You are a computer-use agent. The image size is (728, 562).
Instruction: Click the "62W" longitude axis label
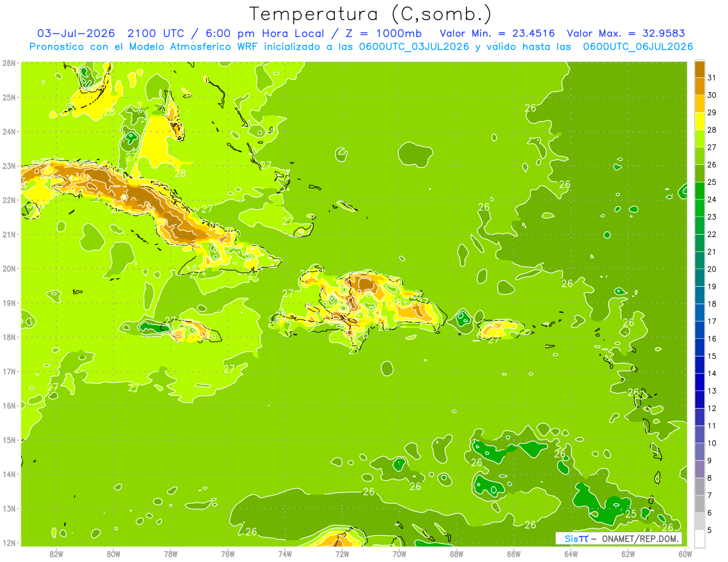point(628,554)
